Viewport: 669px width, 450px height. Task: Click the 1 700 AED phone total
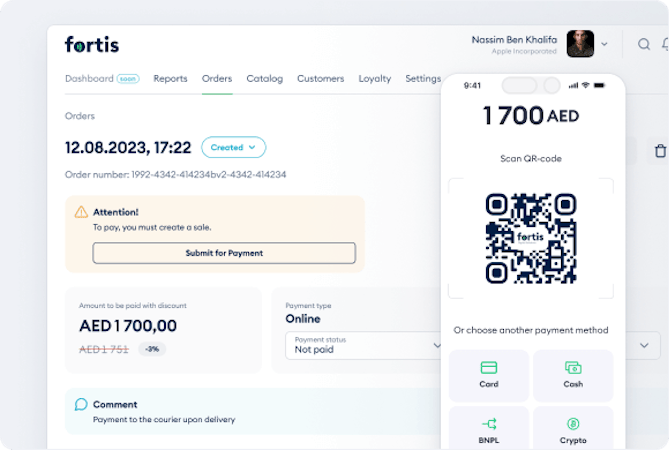(531, 116)
